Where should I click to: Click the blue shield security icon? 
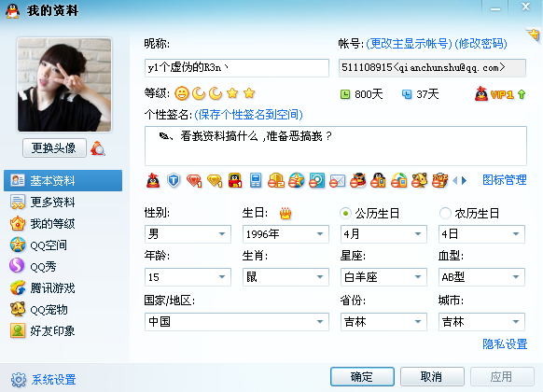[x=174, y=180]
